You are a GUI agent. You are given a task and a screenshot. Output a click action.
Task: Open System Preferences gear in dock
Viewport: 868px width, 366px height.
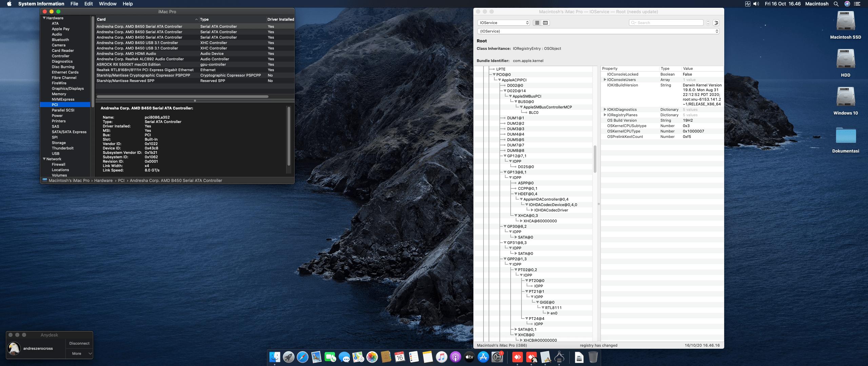tap(497, 357)
